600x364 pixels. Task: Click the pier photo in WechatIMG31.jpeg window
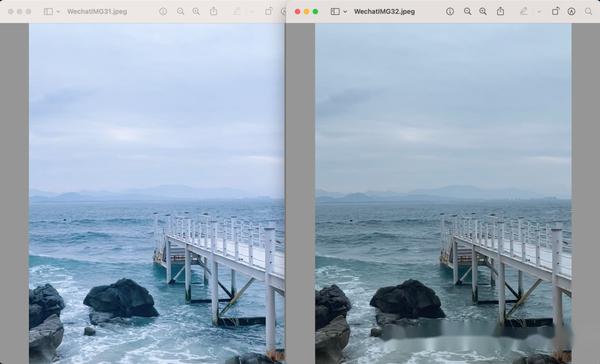click(157, 193)
